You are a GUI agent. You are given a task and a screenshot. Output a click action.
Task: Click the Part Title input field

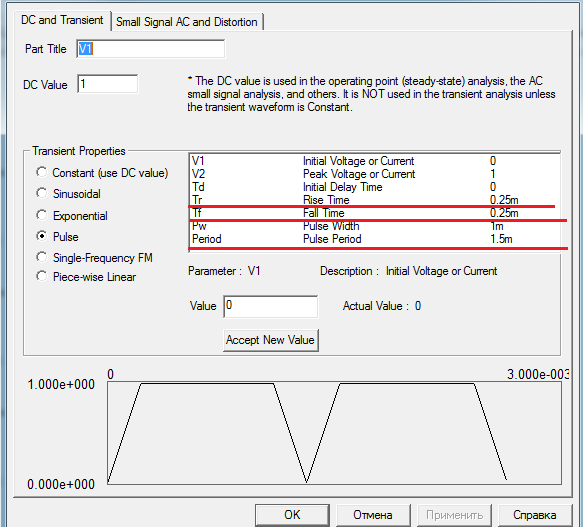150,49
